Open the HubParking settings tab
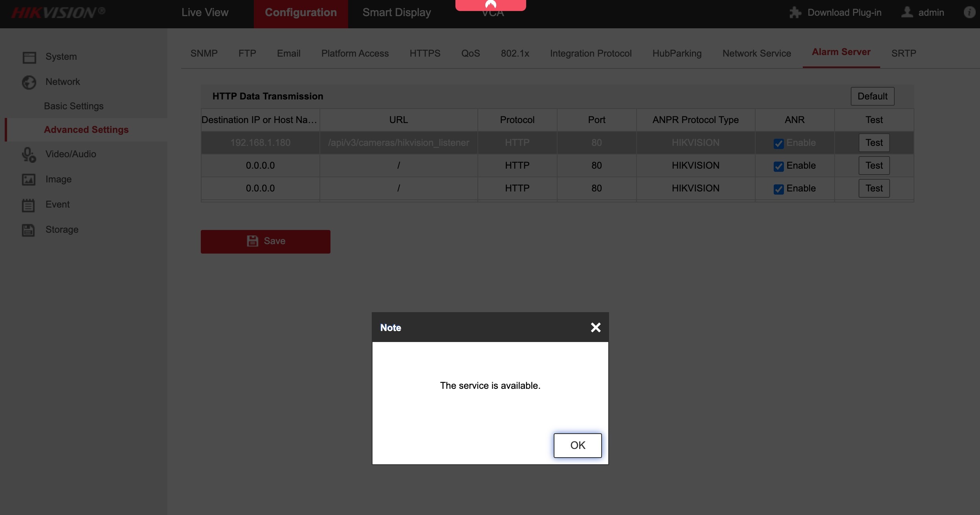This screenshot has height=515, width=980. (x=677, y=53)
